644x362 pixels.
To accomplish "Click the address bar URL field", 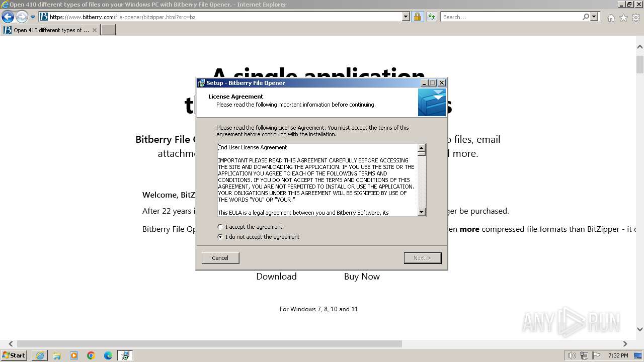I will pyautogui.click(x=225, y=17).
